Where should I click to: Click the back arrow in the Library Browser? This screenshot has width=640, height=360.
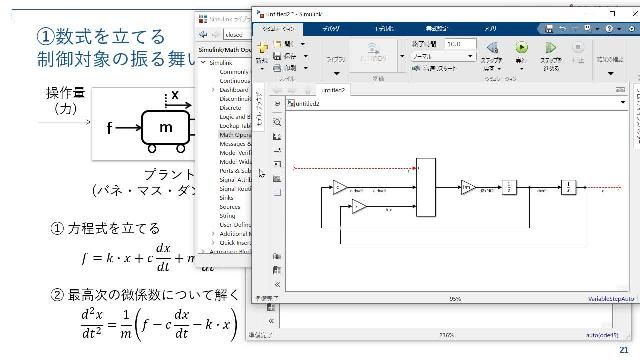203,35
